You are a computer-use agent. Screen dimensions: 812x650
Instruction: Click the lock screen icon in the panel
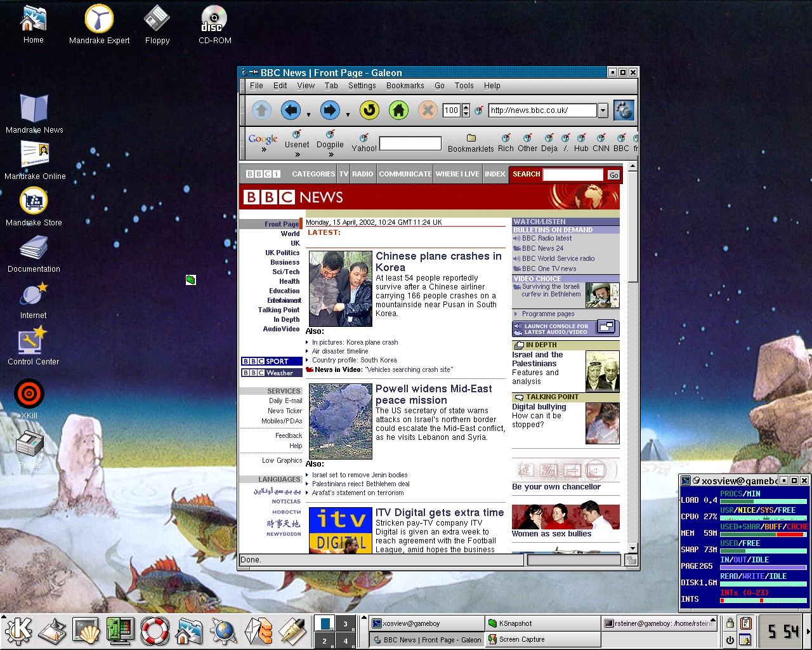click(730, 623)
